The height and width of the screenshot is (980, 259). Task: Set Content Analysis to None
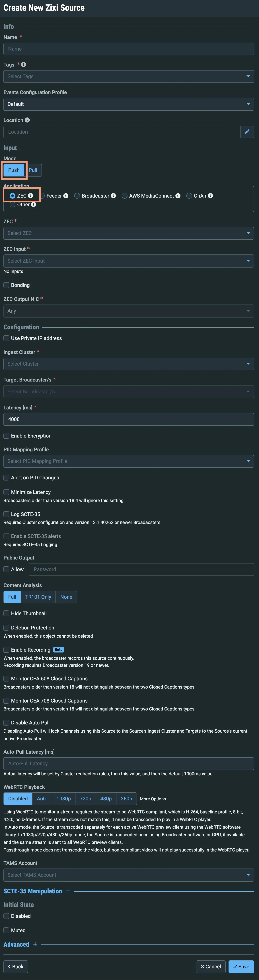click(66, 597)
